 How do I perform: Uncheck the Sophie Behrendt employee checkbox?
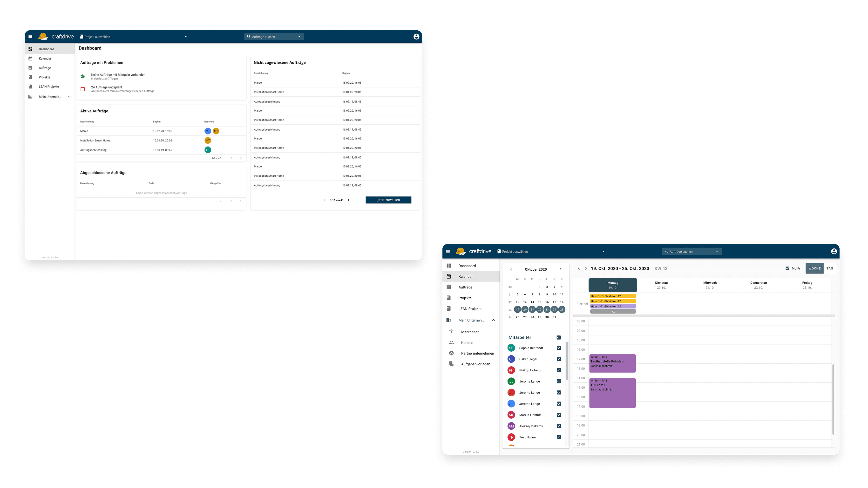pyautogui.click(x=559, y=348)
